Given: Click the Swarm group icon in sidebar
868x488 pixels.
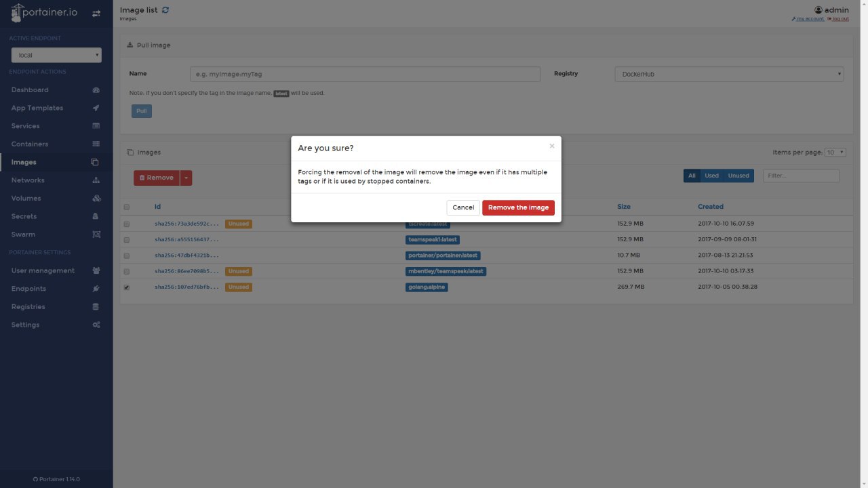Looking at the screenshot, I should click(x=96, y=235).
